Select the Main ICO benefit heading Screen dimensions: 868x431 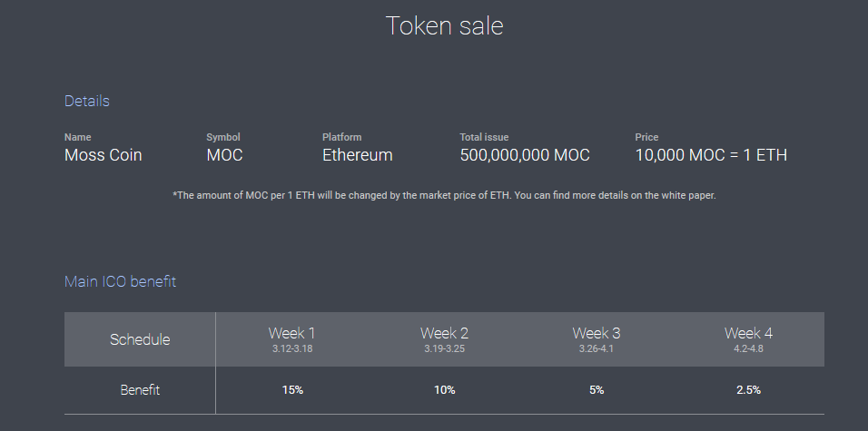click(120, 281)
